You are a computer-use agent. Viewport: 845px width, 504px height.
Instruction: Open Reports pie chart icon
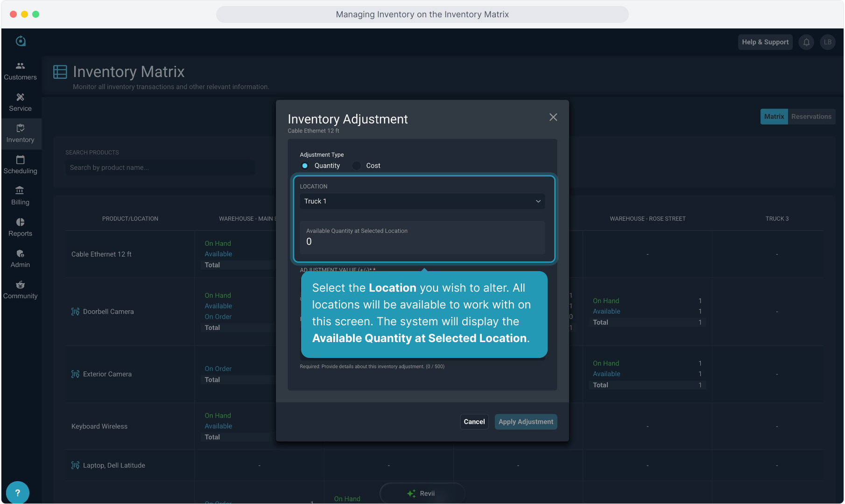pyautogui.click(x=20, y=222)
